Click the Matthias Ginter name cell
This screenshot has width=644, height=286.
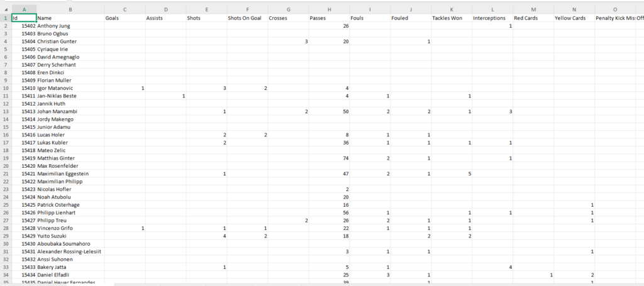pos(69,158)
